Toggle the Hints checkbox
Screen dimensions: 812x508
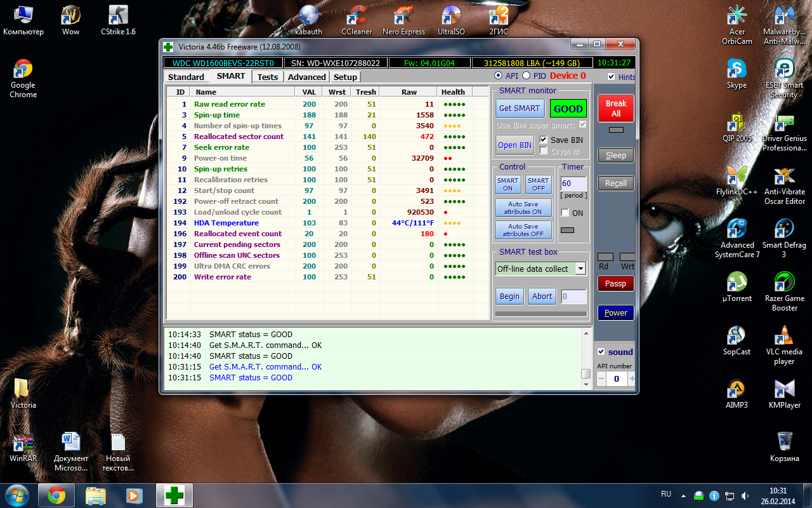pyautogui.click(x=611, y=77)
